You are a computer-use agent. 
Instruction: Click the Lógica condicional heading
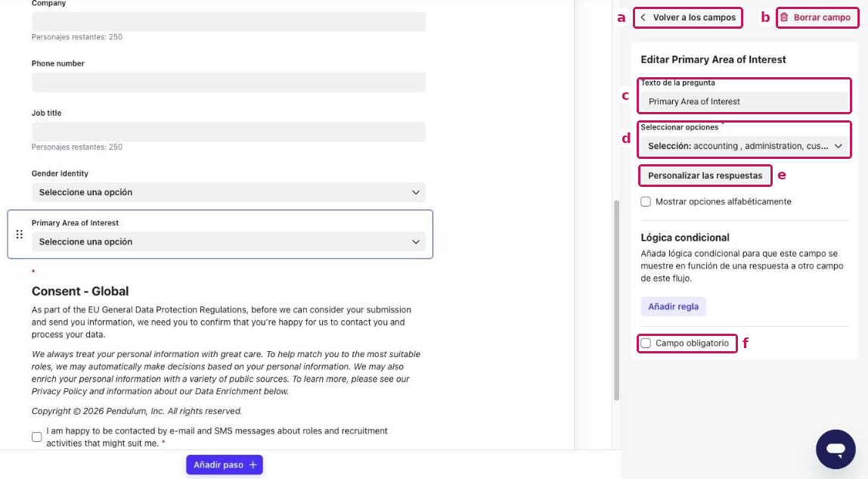click(x=685, y=238)
